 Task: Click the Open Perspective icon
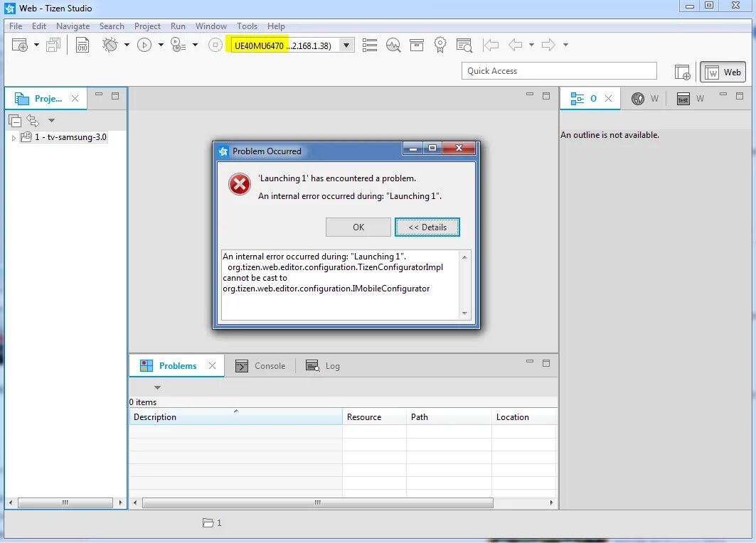click(683, 72)
